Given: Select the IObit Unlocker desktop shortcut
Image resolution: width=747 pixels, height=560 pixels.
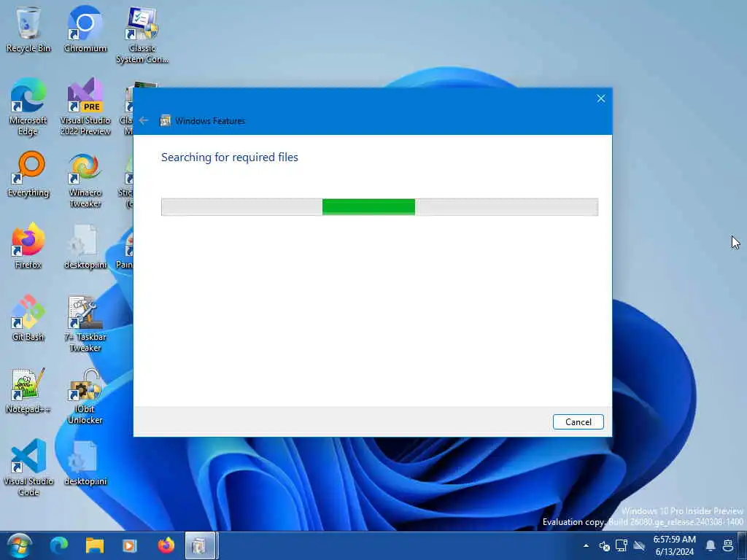Looking at the screenshot, I should click(85, 396).
